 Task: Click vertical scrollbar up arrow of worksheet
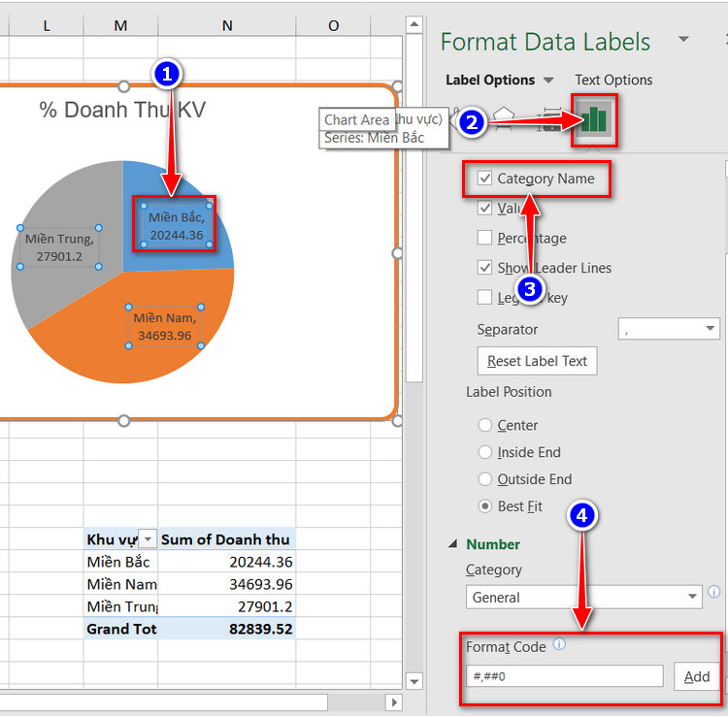[414, 24]
